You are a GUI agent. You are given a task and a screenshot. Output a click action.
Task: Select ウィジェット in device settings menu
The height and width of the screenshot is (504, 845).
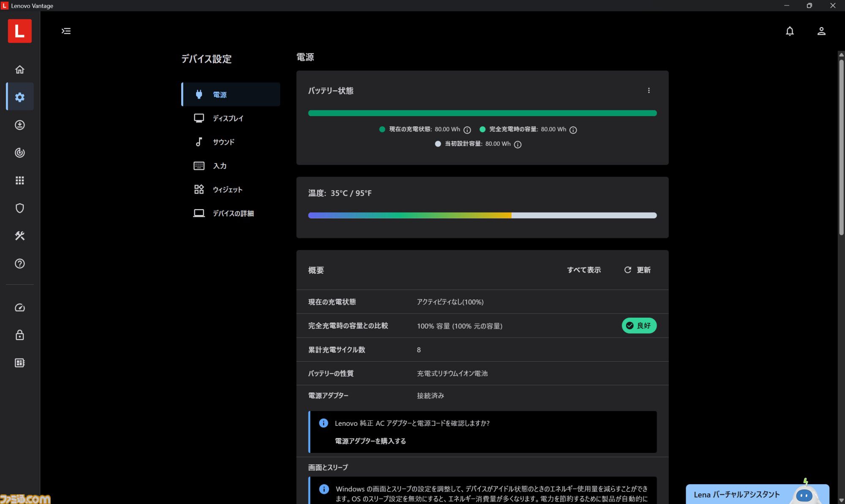click(231, 189)
